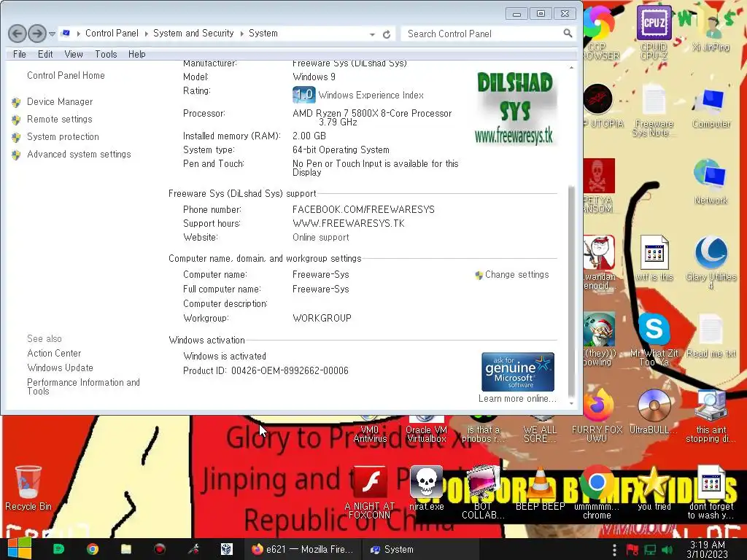Go back with the Back arrow button
The width and height of the screenshot is (747, 560).
(18, 34)
